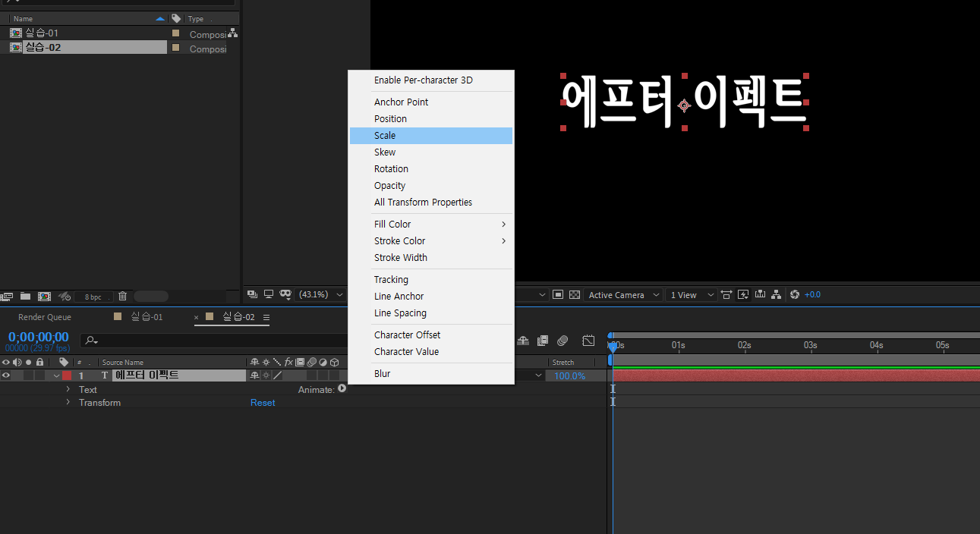Switch to the 실습-01 timeline tab

click(x=147, y=317)
